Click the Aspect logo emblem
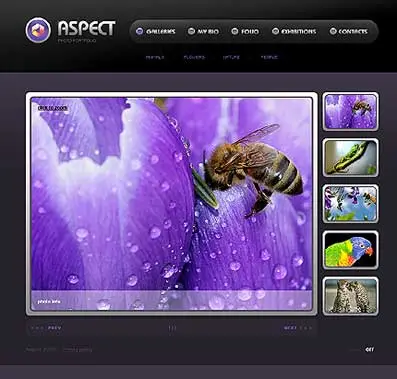This screenshot has width=397, height=379. pos(38,30)
